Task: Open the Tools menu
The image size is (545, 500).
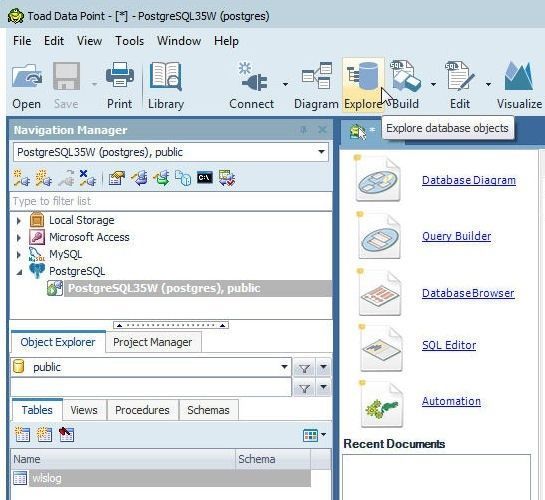Action: tap(129, 41)
